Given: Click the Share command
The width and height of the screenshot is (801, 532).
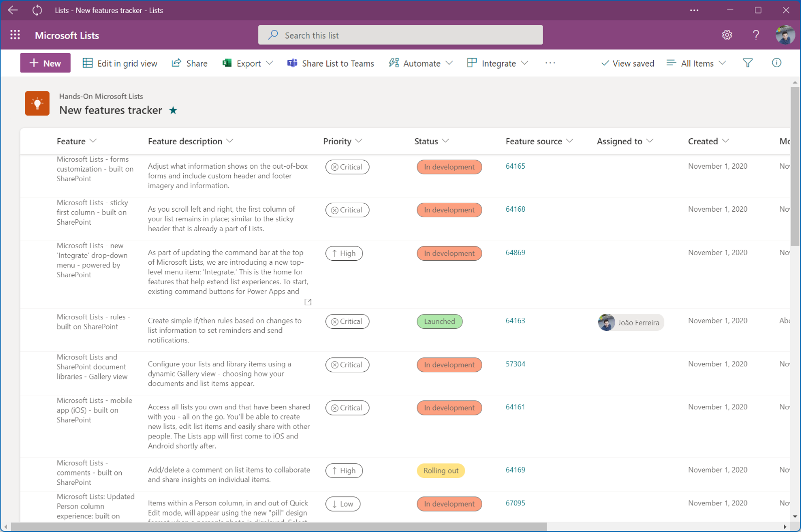Looking at the screenshot, I should pos(189,63).
